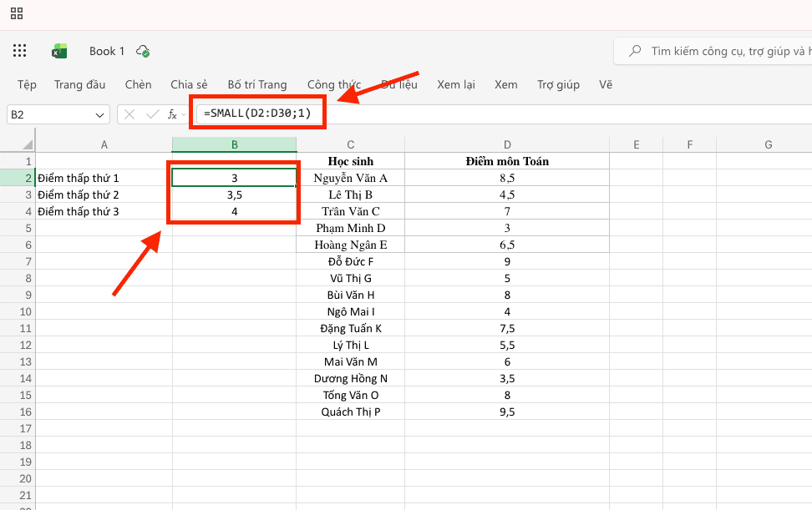The image size is (812, 510).
Task: Select the 'Điểm môn Toán' header cell
Action: (507, 161)
